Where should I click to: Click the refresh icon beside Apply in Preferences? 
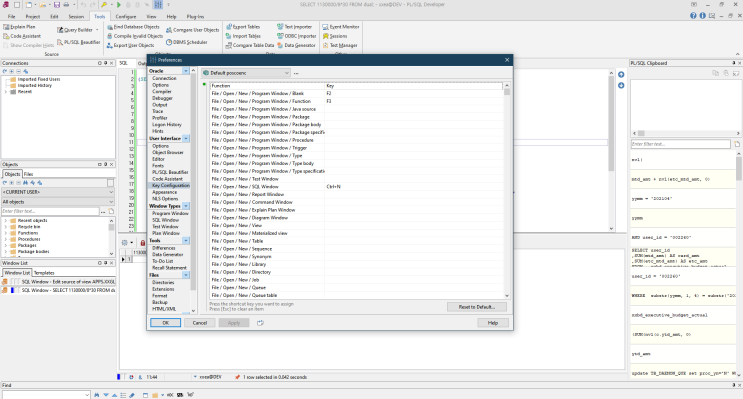pos(260,323)
